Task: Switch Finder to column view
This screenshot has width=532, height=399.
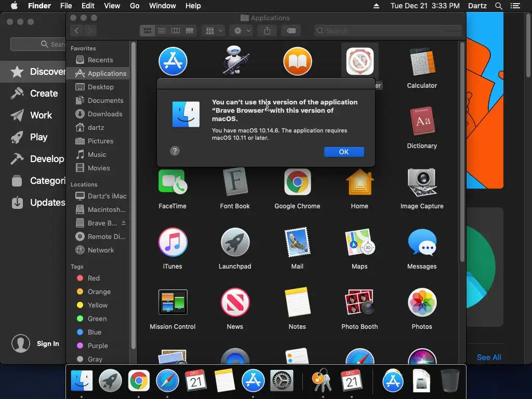Action: click(176, 31)
